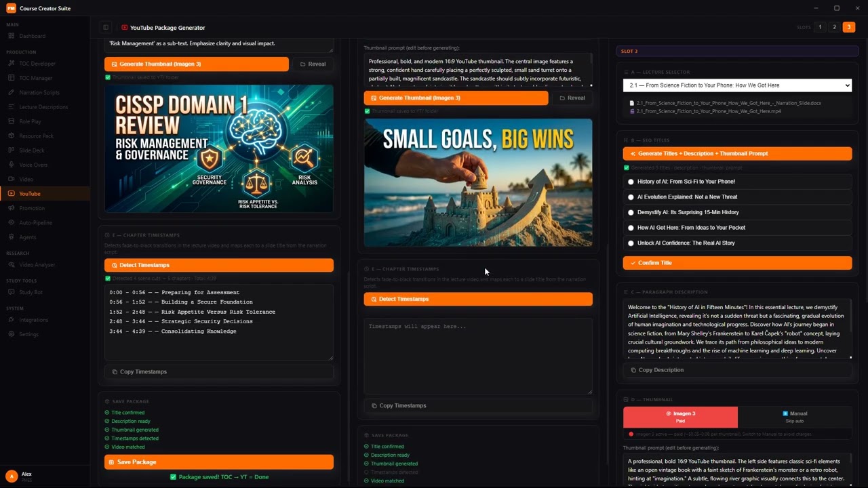This screenshot has height=488, width=868.
Task: Open the lecture selector dropdown
Action: 737,85
